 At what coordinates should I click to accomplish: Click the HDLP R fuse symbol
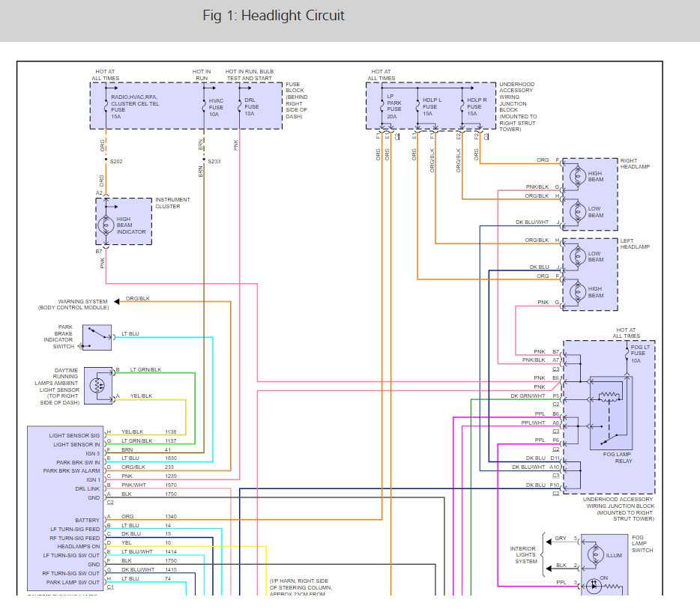462,106
